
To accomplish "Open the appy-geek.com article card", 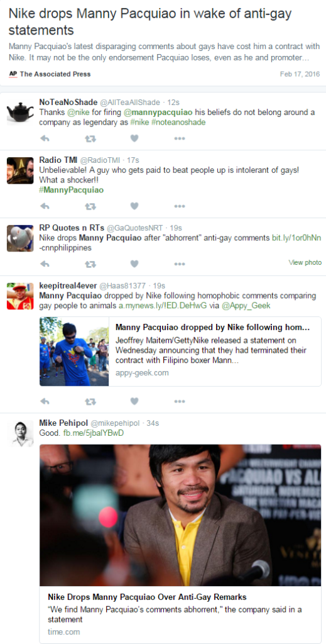I will point(180,351).
